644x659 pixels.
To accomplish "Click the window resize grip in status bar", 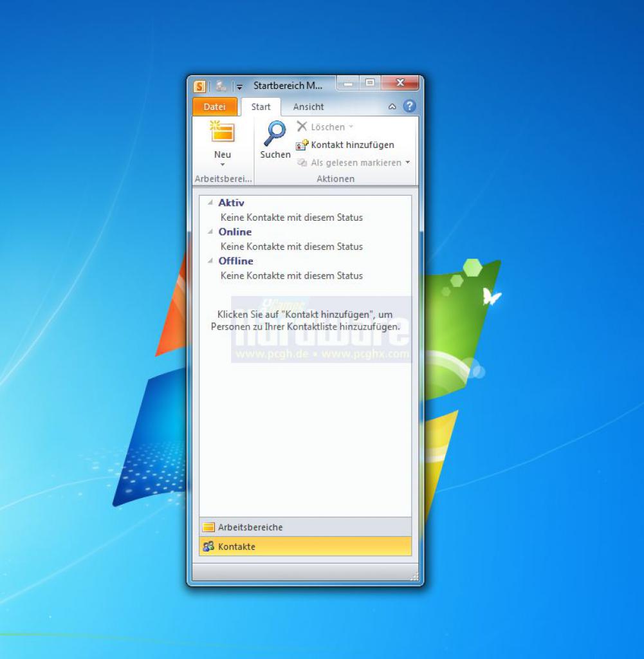I will point(414,576).
